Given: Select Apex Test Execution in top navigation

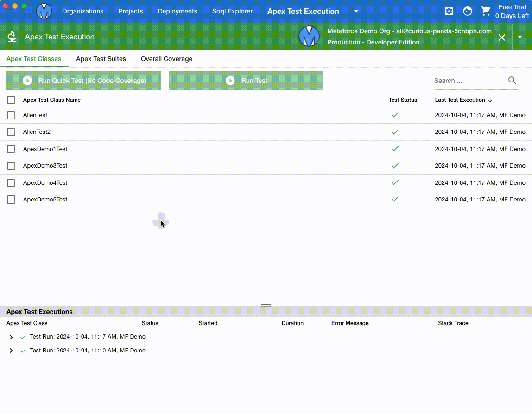Looking at the screenshot, I should [303, 11].
